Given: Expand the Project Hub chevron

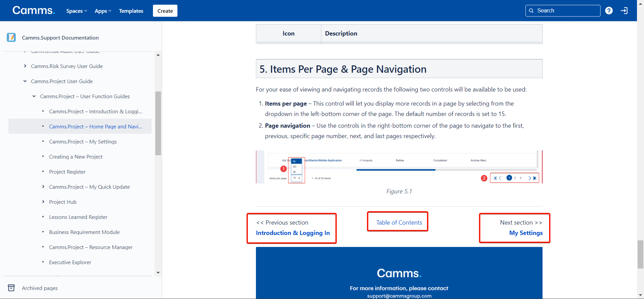Looking at the screenshot, I should (x=43, y=202).
